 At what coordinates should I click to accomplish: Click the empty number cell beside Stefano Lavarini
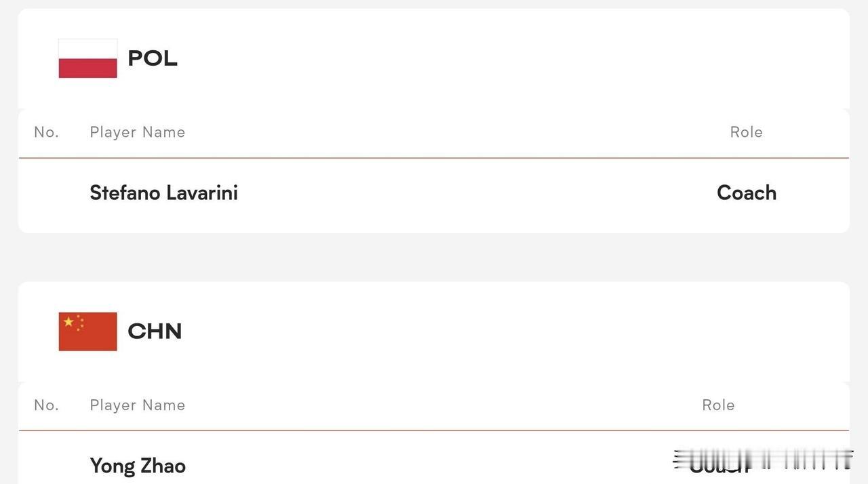[47, 193]
